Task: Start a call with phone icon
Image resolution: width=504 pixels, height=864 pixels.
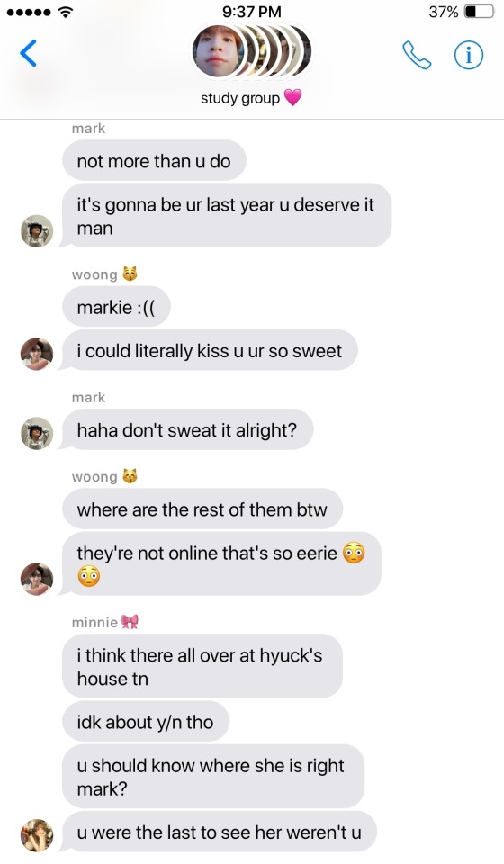Action: [417, 55]
